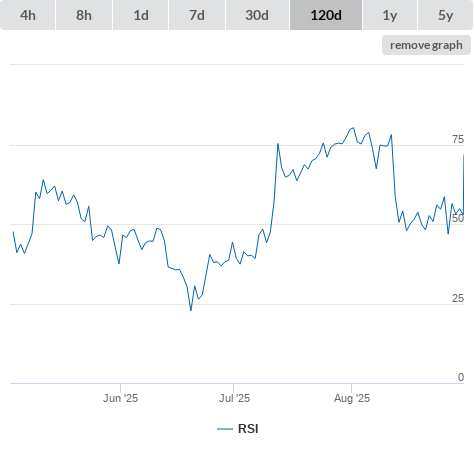This screenshot has height=455, width=474.
Task: Click the 75 level axis label
Action: pyautogui.click(x=458, y=139)
